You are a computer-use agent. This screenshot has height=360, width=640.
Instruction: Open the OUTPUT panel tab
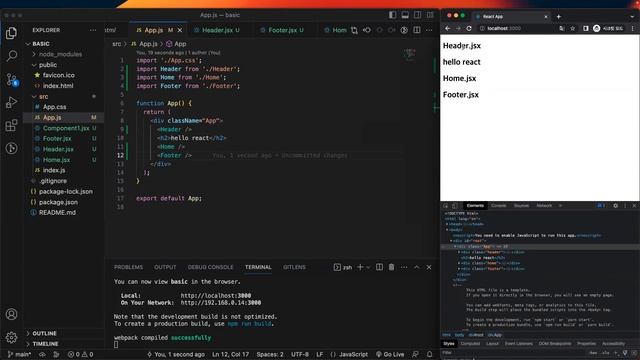(165, 267)
